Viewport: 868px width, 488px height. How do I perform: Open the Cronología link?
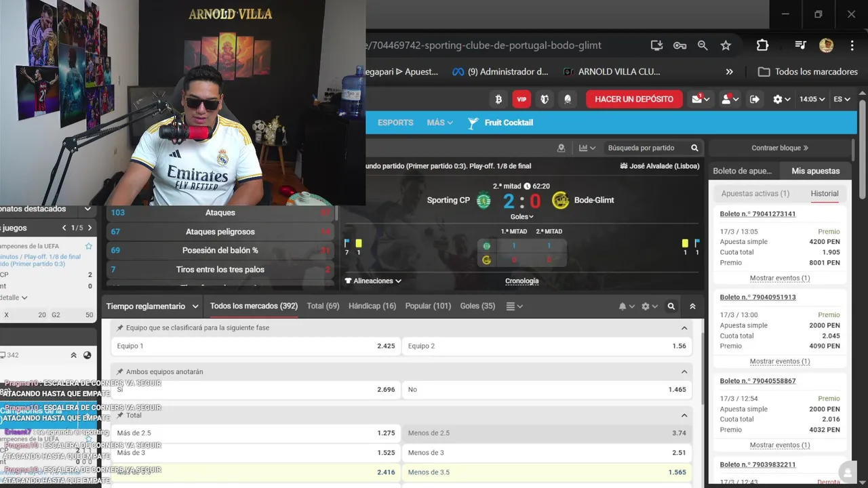[x=522, y=281]
